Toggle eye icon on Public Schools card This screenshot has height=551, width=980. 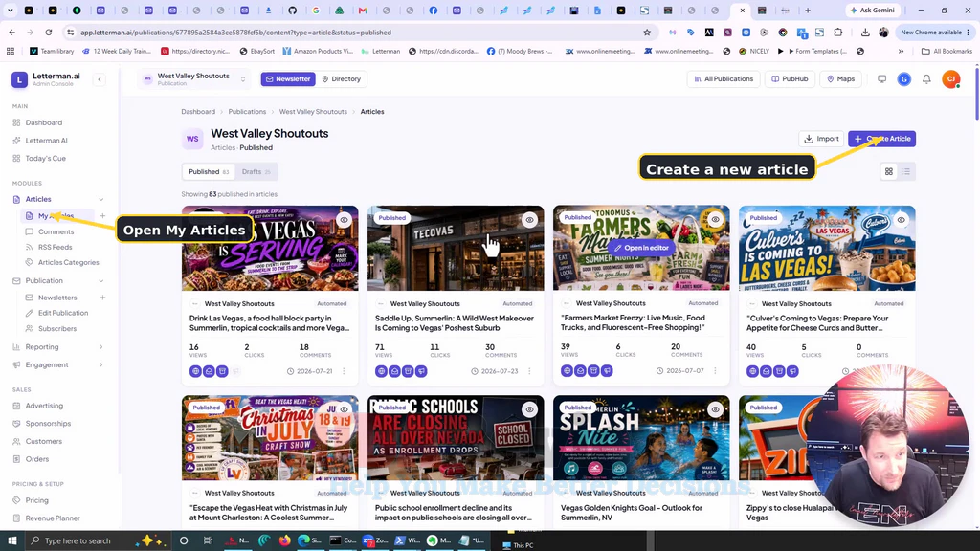(x=529, y=409)
